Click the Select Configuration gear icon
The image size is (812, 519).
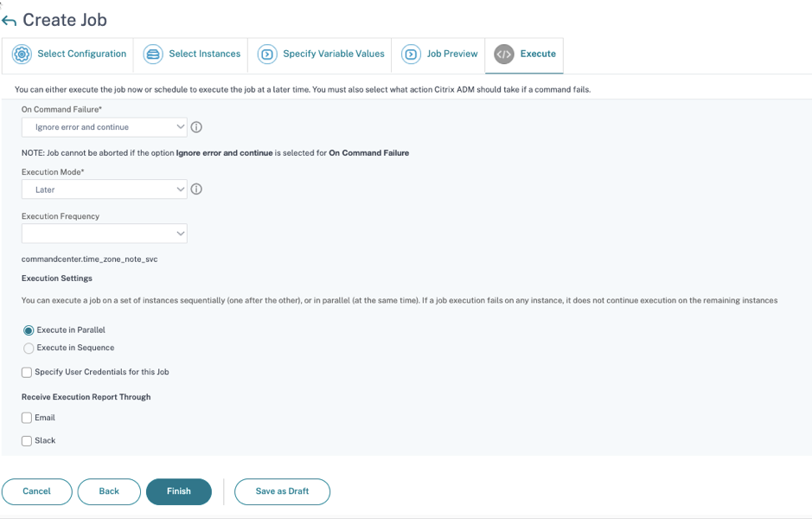click(22, 54)
